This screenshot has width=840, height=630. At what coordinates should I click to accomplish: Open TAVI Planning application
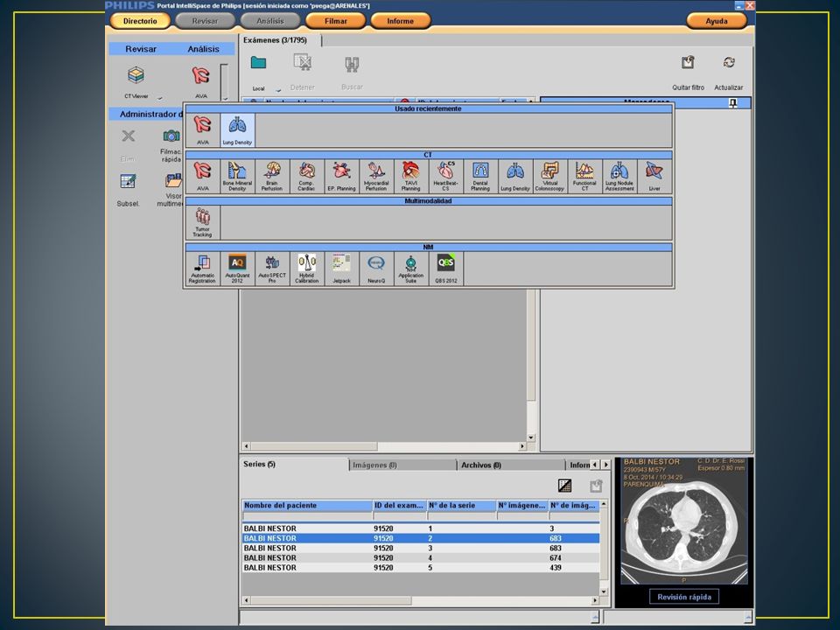point(411,176)
